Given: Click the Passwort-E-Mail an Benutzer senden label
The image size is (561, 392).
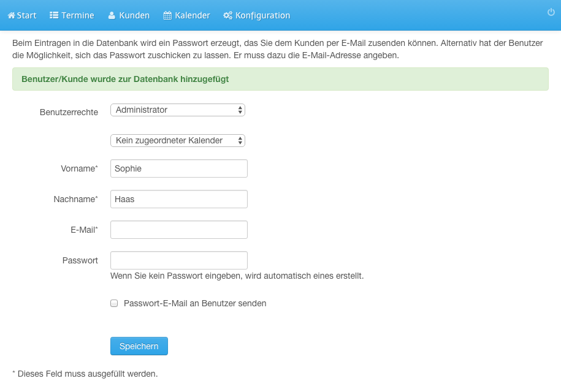Looking at the screenshot, I should click(195, 303).
